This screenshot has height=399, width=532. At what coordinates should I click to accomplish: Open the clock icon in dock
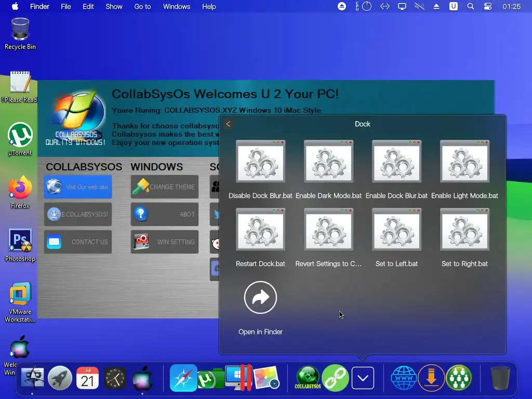(115, 378)
